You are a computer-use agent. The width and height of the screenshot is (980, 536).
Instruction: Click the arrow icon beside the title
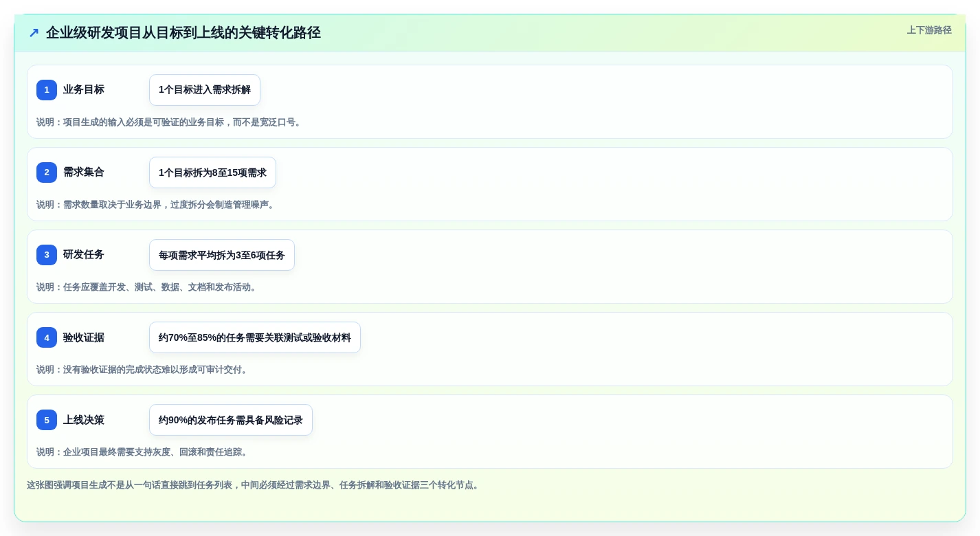coord(34,32)
